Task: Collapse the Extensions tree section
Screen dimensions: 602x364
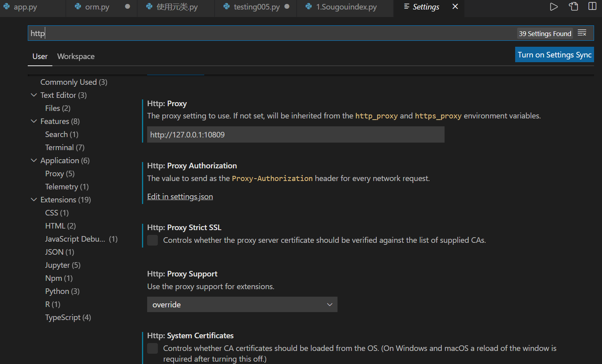Action: point(34,200)
